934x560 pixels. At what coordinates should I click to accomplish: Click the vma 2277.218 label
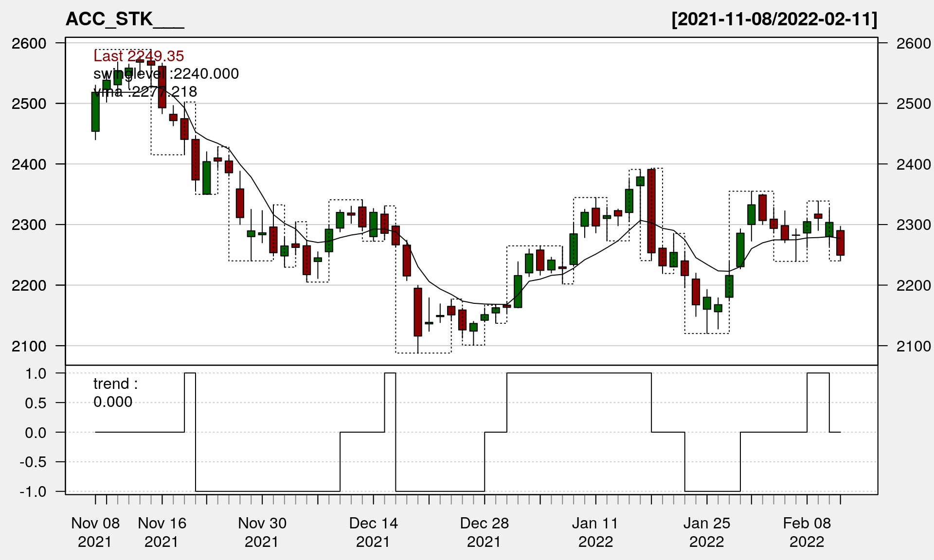coord(145,91)
